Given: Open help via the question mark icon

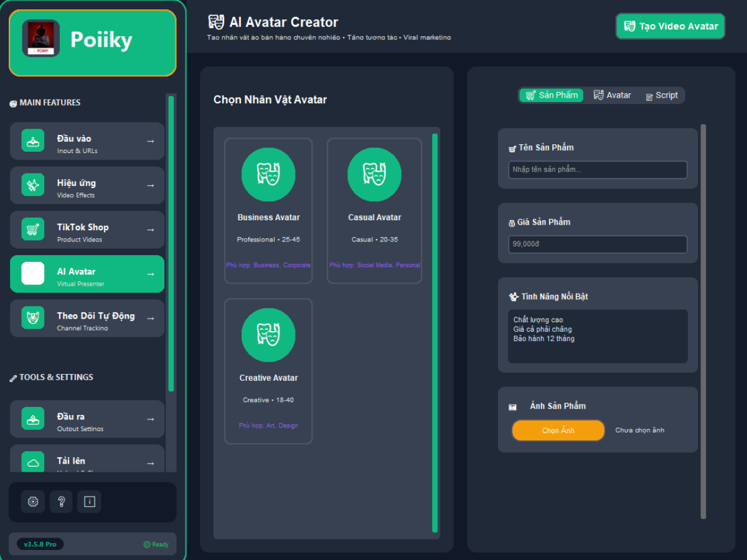Looking at the screenshot, I should [61, 502].
